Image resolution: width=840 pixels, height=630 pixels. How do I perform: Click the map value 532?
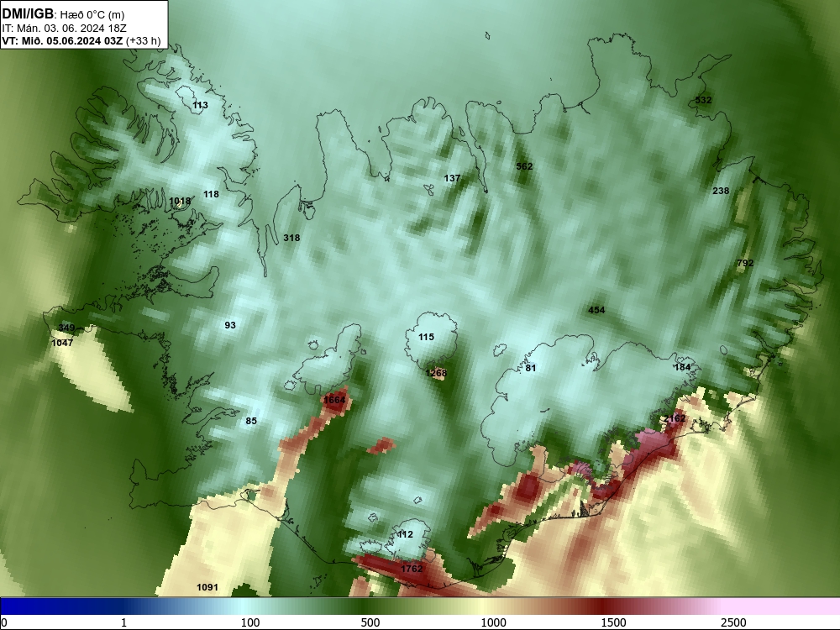click(703, 100)
